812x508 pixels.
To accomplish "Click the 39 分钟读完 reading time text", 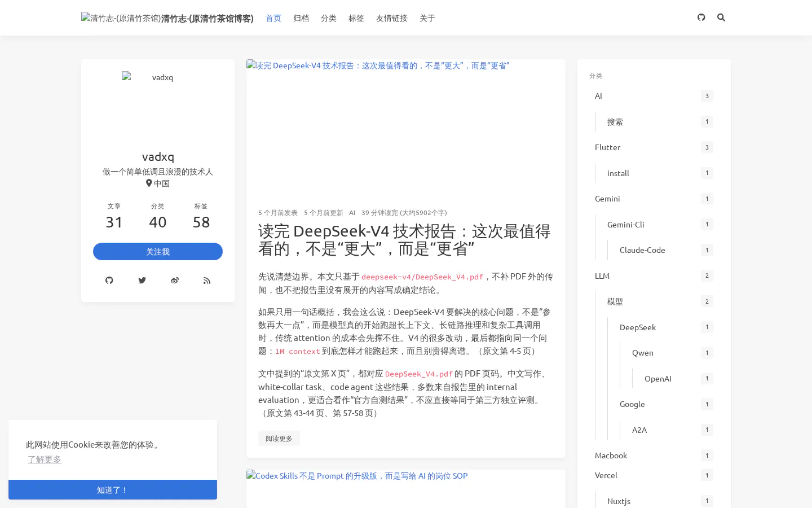I will pyautogui.click(x=404, y=213).
